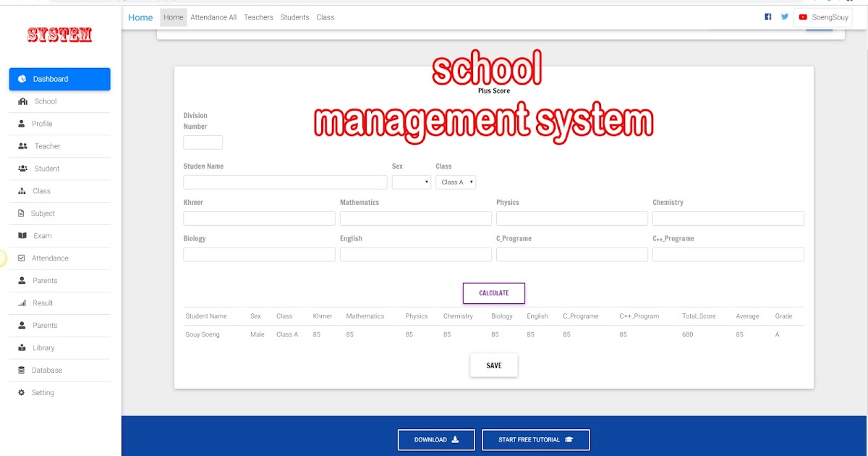Click the Teacher group icon
The image size is (868, 456).
[x=22, y=146]
